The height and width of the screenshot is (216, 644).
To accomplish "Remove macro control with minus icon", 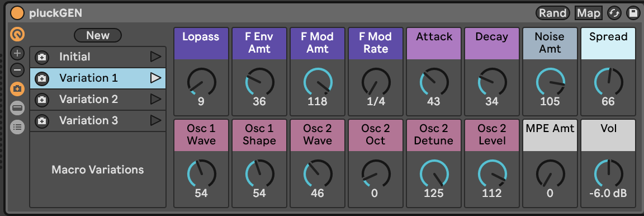I will point(17,71).
